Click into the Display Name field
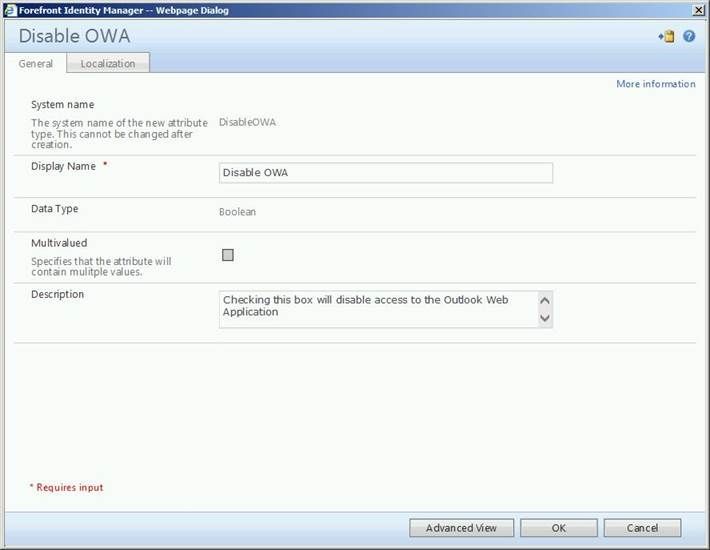Screen dimensions: 710x550 386,173
